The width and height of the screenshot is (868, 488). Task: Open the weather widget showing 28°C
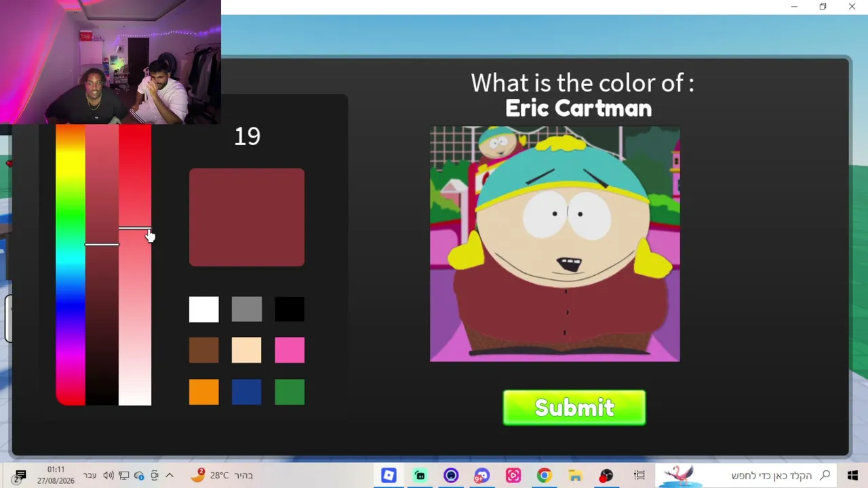(222, 476)
